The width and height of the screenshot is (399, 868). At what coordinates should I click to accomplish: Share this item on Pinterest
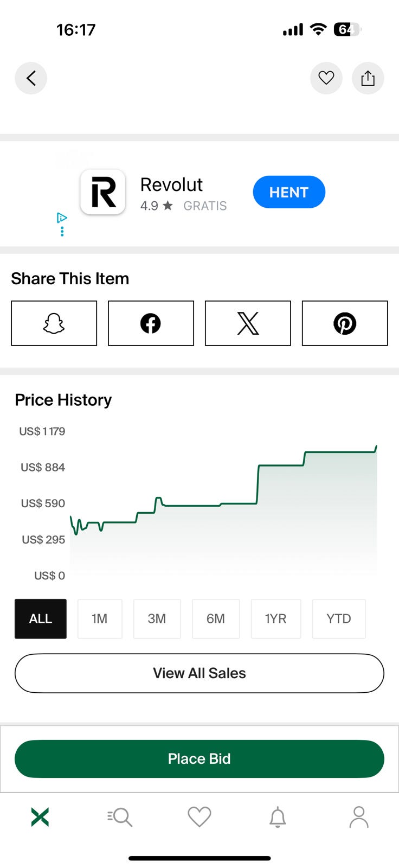tap(345, 323)
